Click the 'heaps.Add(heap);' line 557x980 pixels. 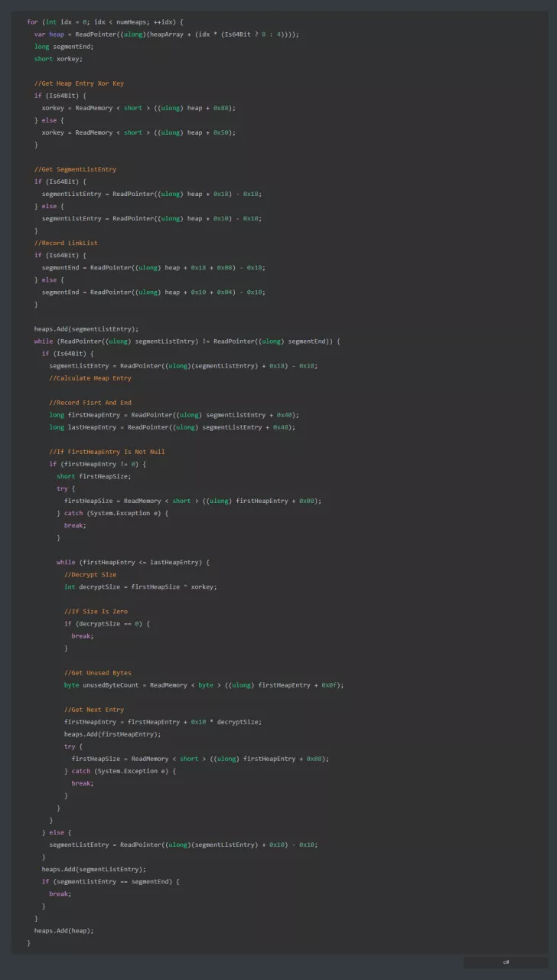(64, 930)
